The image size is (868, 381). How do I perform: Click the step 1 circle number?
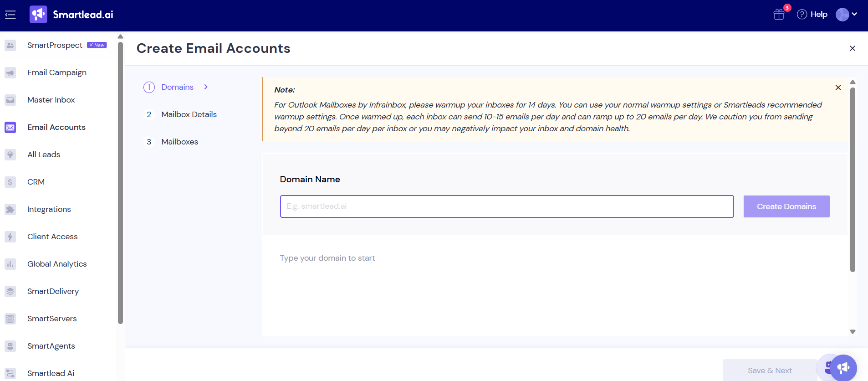pyautogui.click(x=149, y=87)
